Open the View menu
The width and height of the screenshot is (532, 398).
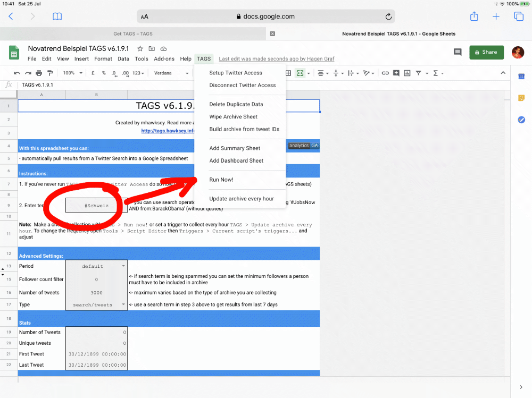tap(63, 58)
